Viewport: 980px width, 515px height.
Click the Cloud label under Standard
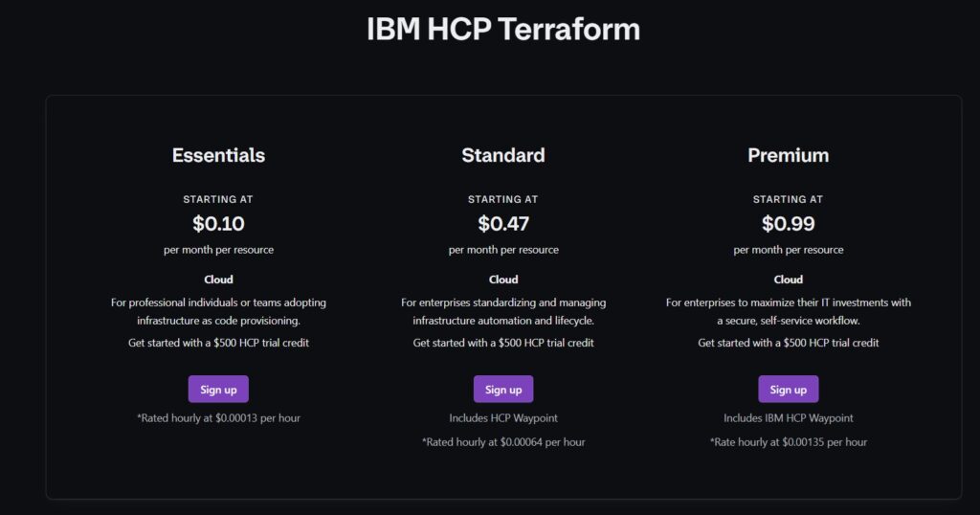click(x=503, y=280)
